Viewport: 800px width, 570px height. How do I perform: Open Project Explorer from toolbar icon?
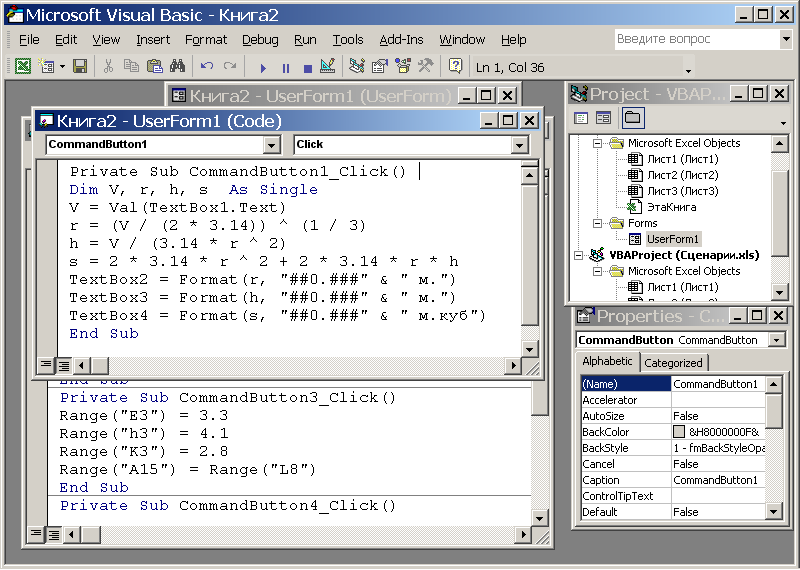click(x=357, y=66)
